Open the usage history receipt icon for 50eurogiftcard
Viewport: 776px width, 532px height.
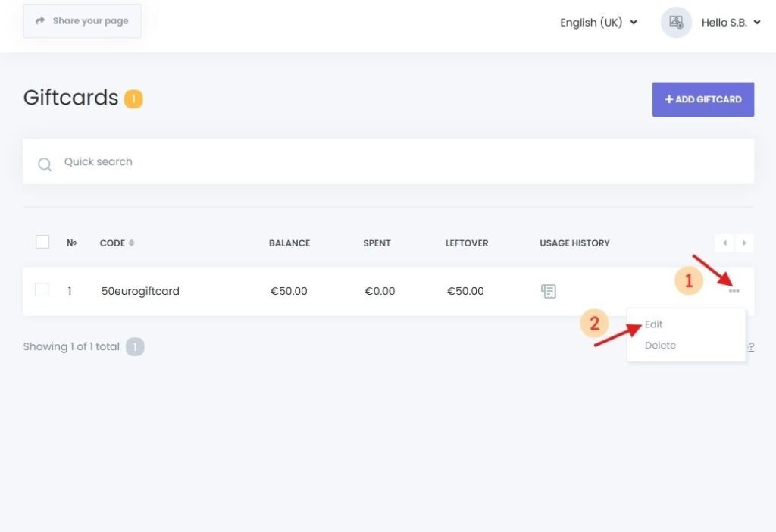click(x=548, y=290)
